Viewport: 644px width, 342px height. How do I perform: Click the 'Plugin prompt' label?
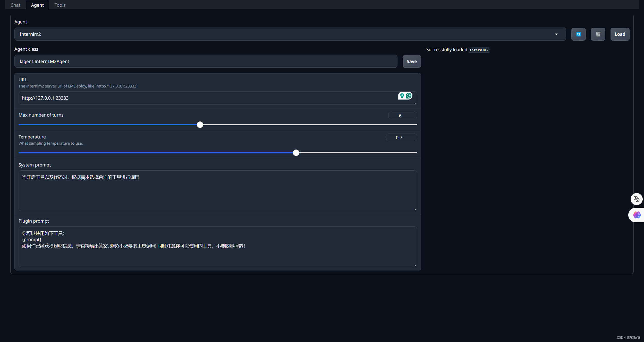(x=34, y=221)
